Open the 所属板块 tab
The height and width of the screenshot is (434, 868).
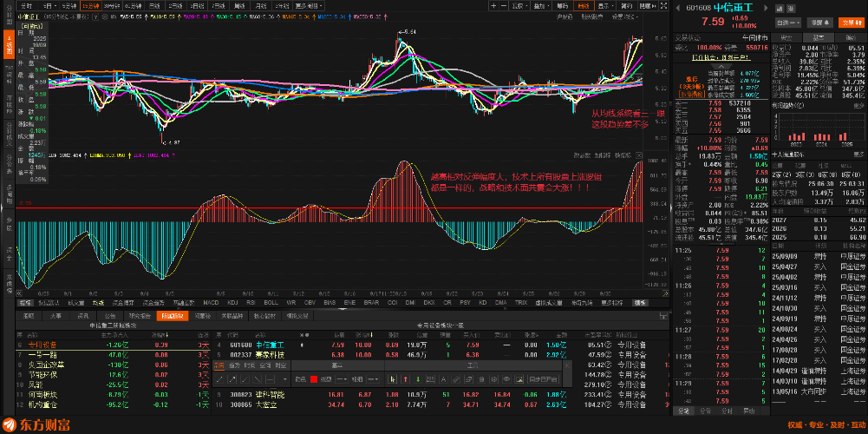pos(173,316)
